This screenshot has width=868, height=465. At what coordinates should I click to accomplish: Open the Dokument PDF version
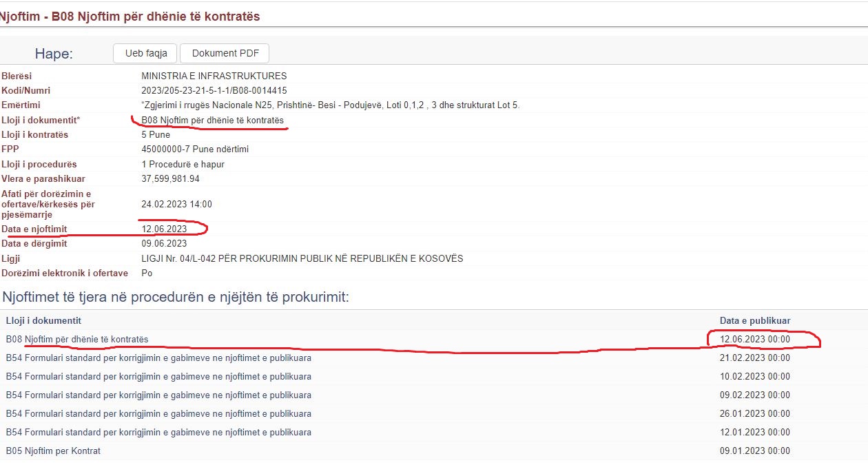(225, 54)
